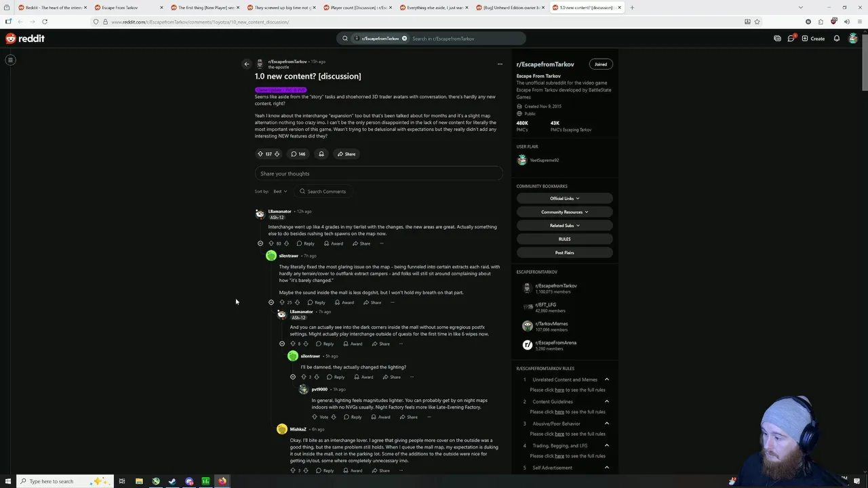The width and height of the screenshot is (868, 488).
Task: Open the Lllamanator username link on top comment
Action: pos(280,211)
